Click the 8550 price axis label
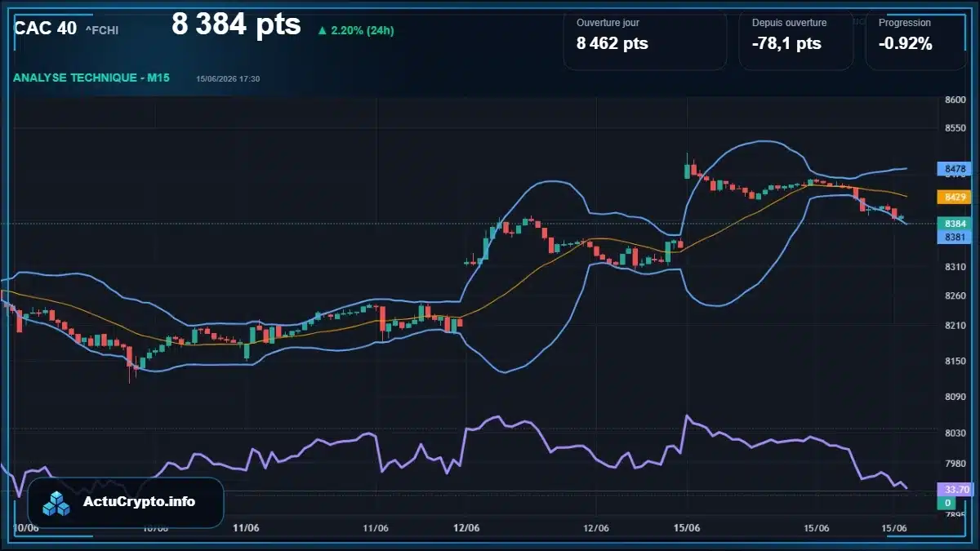The image size is (980, 551). click(955, 128)
